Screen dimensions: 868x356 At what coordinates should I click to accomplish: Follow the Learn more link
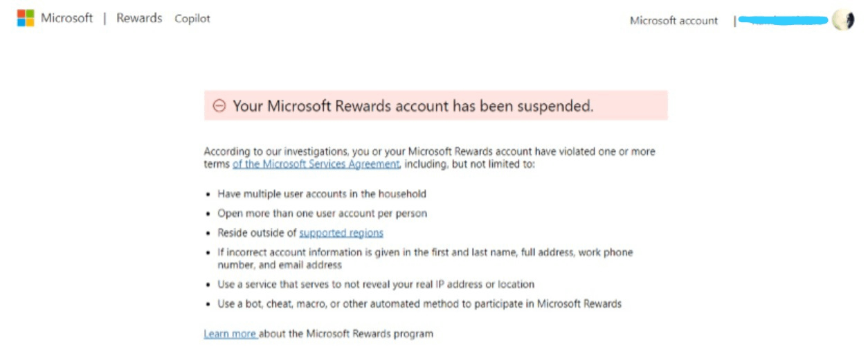point(230,334)
